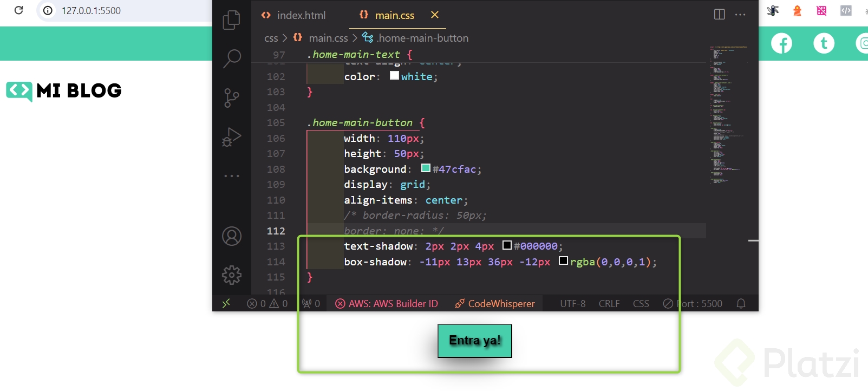Open the #47cfac background color swatch
Screen dimensions: 868x391
click(426, 168)
